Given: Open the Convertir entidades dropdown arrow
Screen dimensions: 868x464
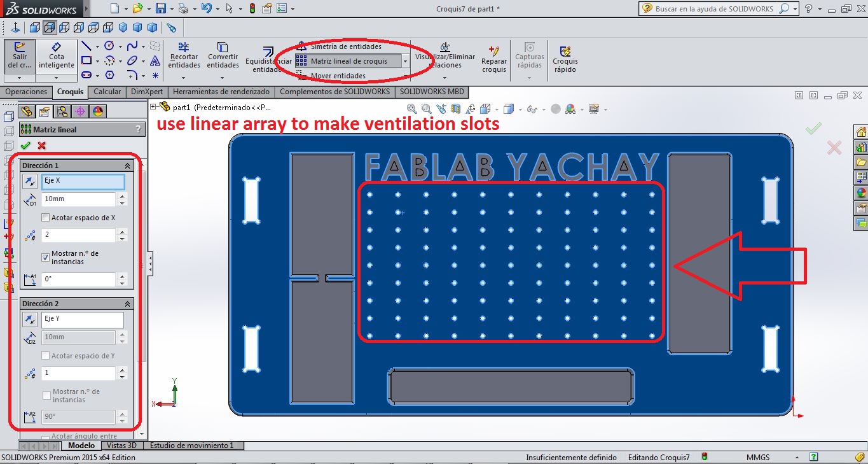Looking at the screenshot, I should click(x=223, y=78).
